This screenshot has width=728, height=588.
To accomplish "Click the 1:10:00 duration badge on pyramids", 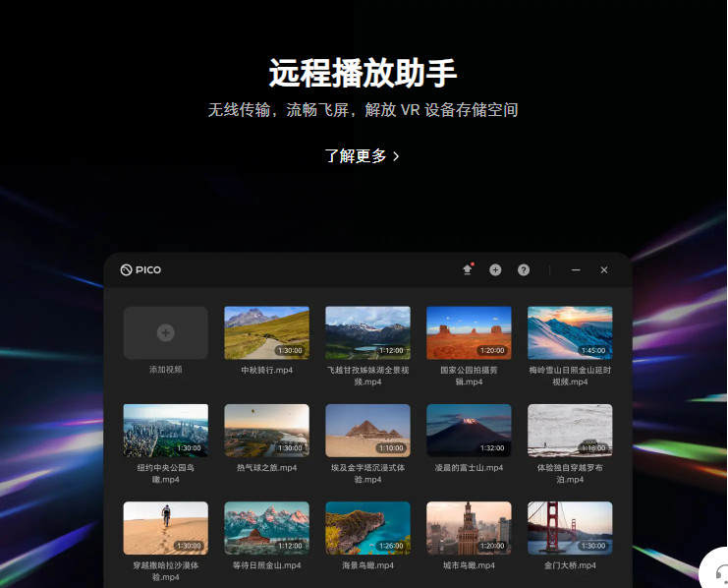I will (x=391, y=448).
